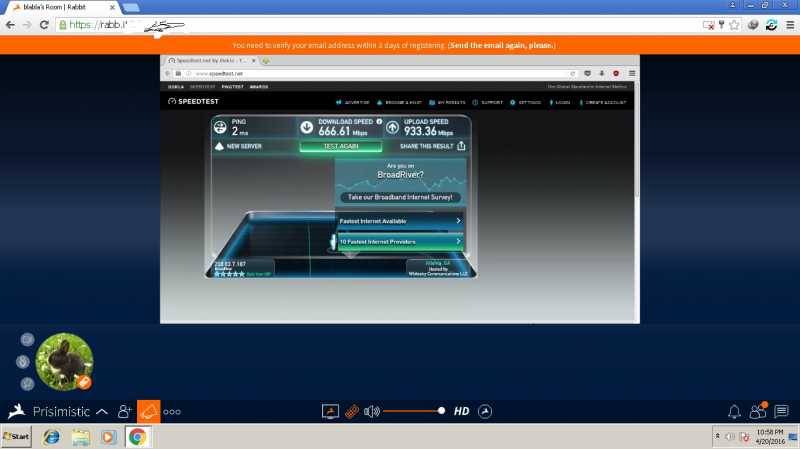This screenshot has width=800, height=449.
Task: Open Settings in the speedtest nav
Action: pyautogui.click(x=526, y=103)
